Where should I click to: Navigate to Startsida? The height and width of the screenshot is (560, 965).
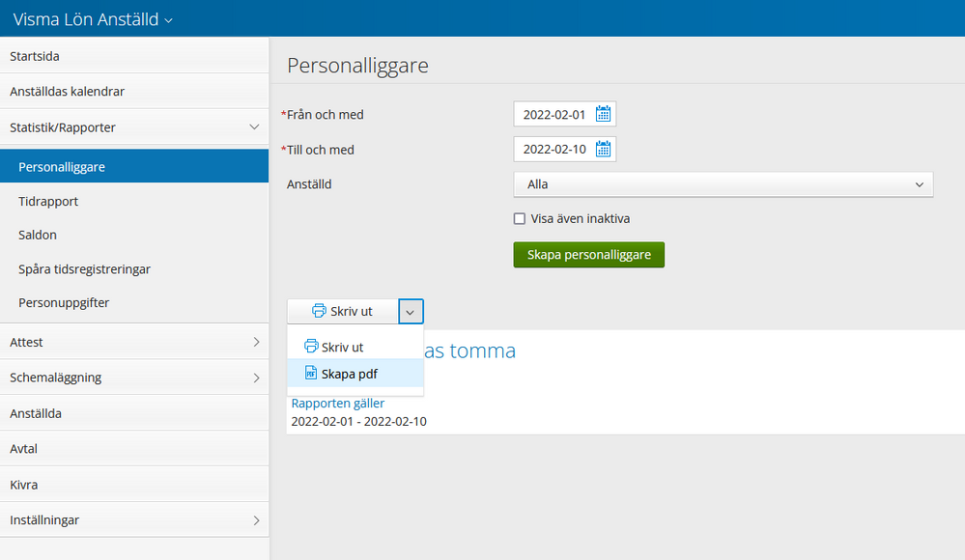click(35, 56)
